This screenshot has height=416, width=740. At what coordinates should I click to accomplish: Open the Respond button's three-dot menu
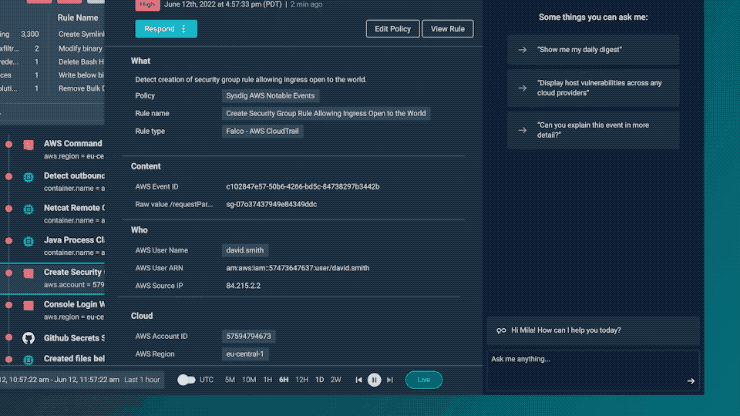coord(184,29)
